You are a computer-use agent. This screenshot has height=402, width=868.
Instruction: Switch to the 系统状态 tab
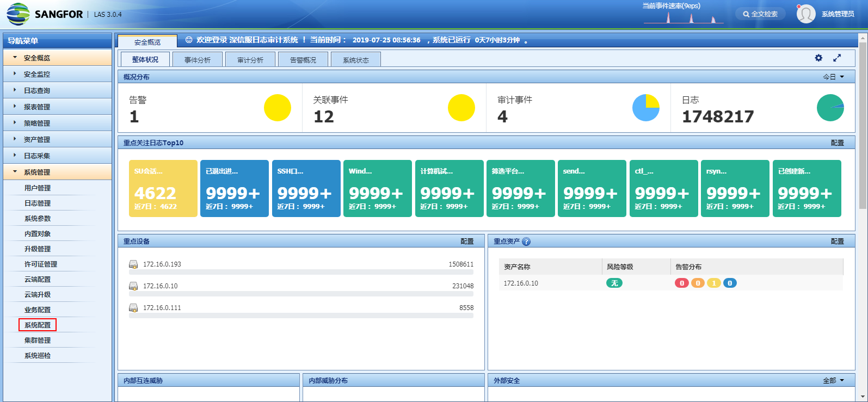point(356,60)
